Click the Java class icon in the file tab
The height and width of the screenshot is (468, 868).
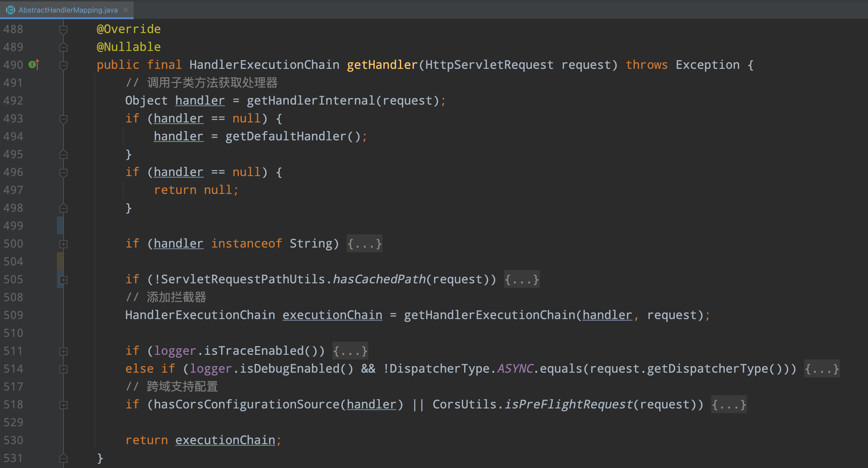11,10
